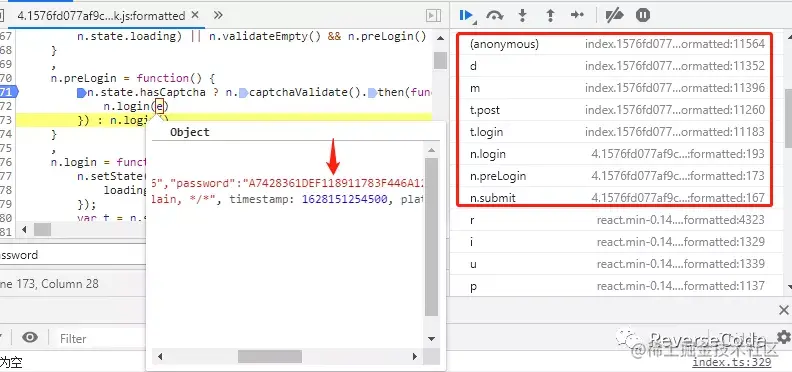This screenshot has height=372, width=792.
Task: Click the timestamp value 1628151254500
Action: [x=344, y=199]
